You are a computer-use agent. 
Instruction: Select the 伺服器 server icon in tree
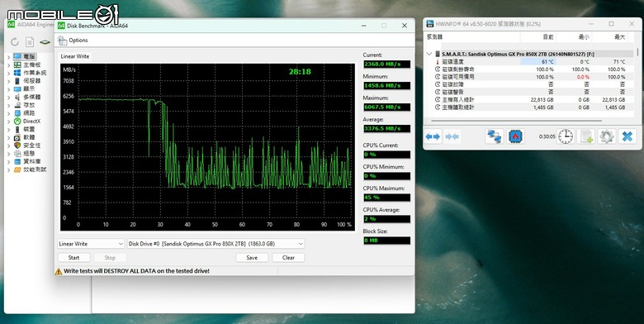(17, 81)
